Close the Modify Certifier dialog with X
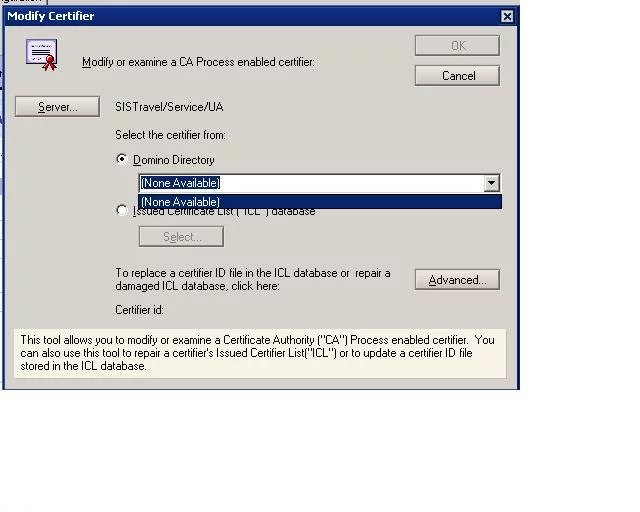Image resolution: width=640 pixels, height=512 pixels. coord(507,16)
